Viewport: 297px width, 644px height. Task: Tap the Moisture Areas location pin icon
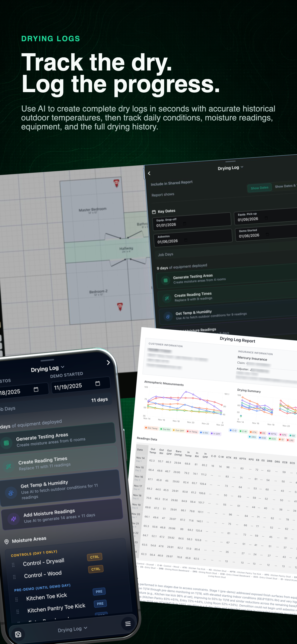tap(6, 542)
